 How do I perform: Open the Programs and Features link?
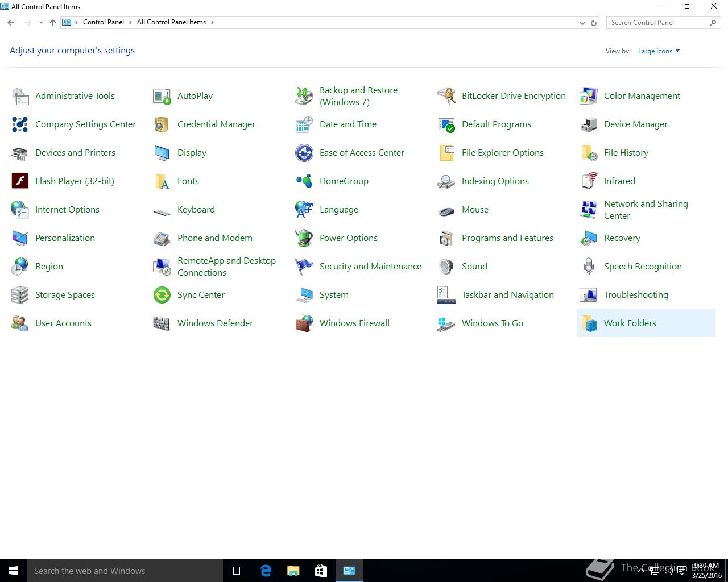[507, 238]
